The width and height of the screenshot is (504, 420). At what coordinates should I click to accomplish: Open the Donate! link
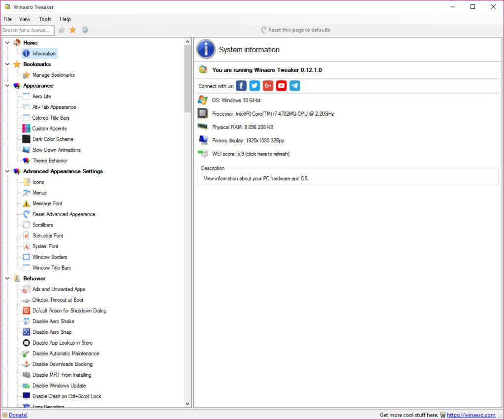point(18,415)
